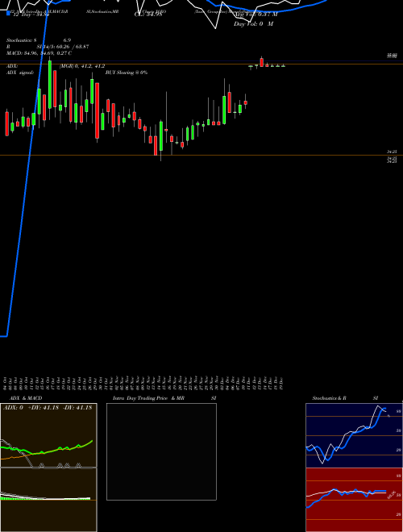Click the 'MACD: 34.96, 34.69, 0.27 C' line
Image resolution: width=403 pixels, height=532 pixels.
[39, 53]
